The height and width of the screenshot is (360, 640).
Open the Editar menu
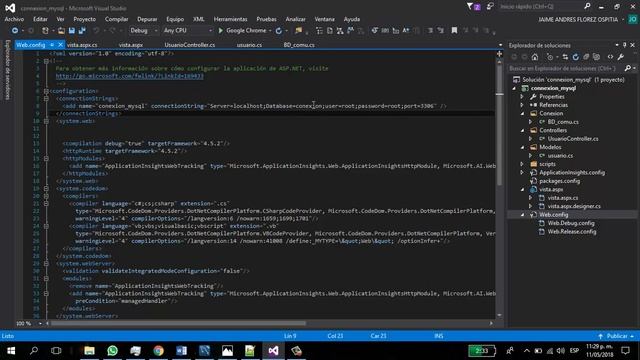(x=40, y=19)
